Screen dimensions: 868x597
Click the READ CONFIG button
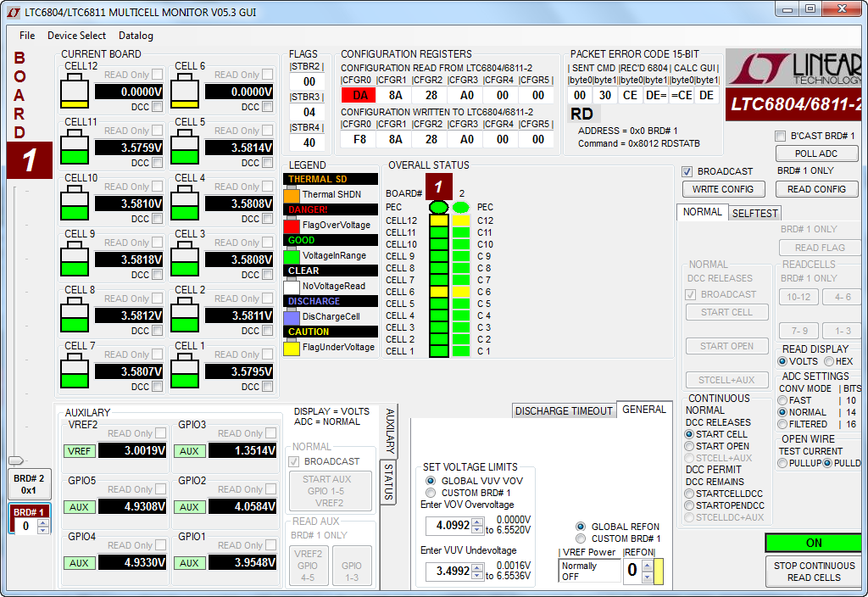816,189
